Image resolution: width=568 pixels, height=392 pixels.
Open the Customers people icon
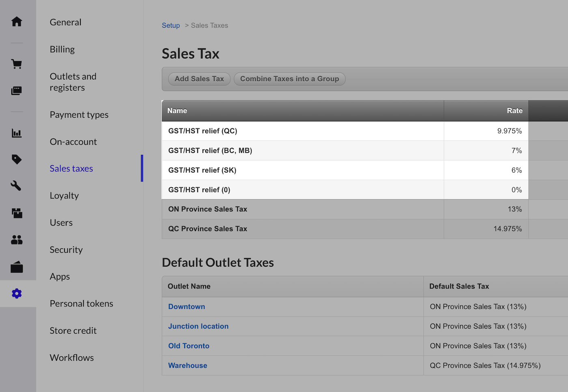pyautogui.click(x=17, y=240)
